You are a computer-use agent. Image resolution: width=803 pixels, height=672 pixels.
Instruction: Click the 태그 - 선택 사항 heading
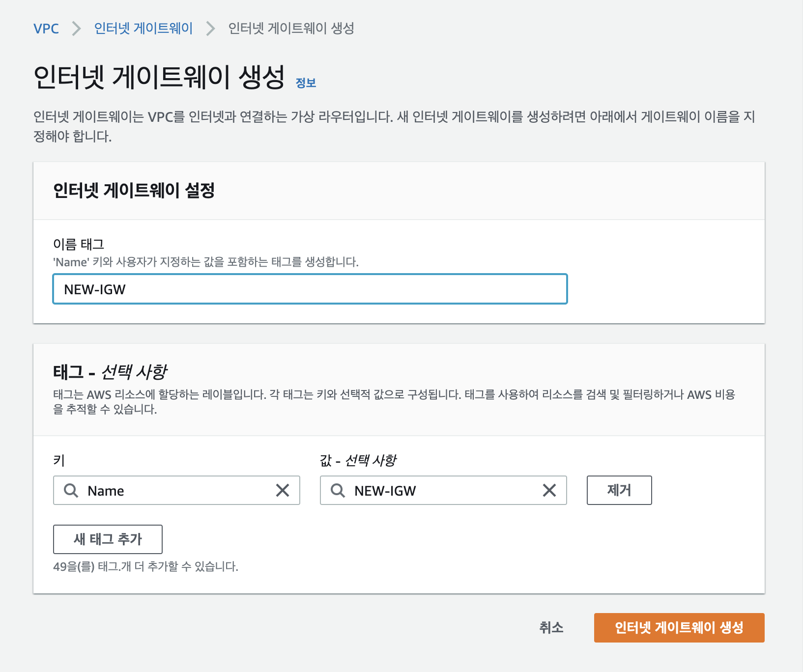click(110, 372)
